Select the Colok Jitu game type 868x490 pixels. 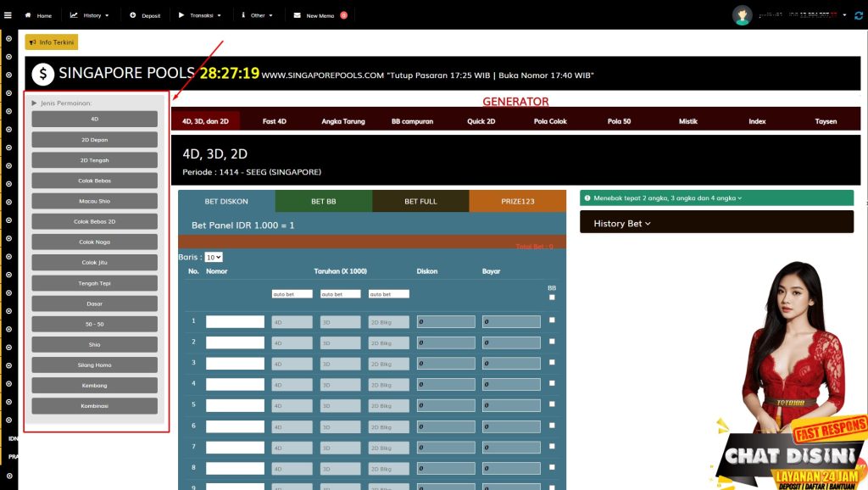click(95, 263)
